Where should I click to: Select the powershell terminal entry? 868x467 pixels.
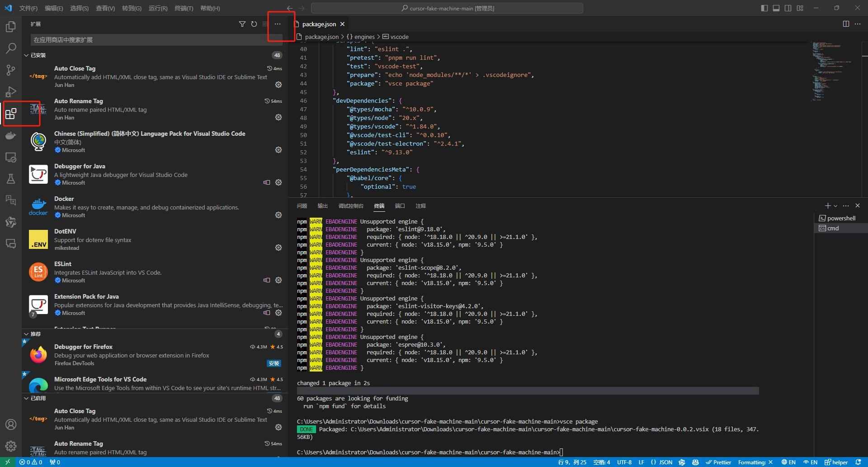point(840,218)
